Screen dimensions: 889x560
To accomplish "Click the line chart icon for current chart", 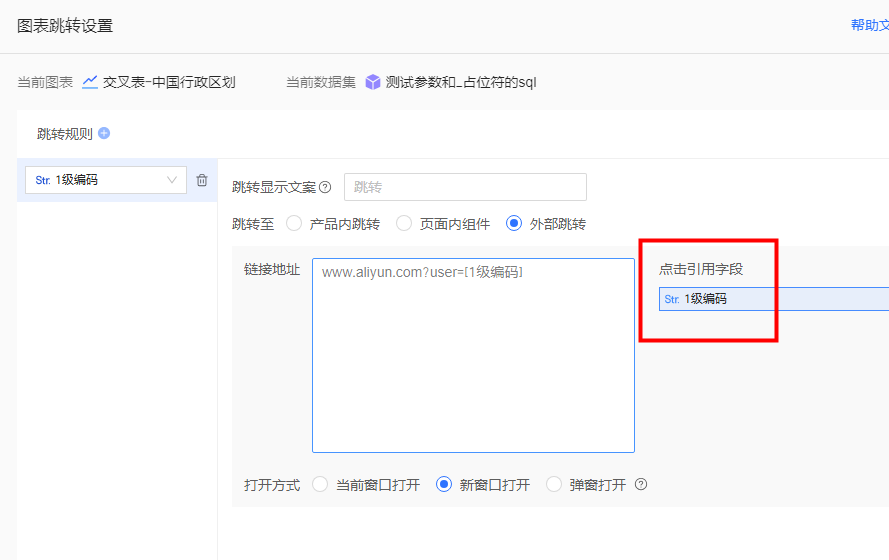I will [90, 82].
